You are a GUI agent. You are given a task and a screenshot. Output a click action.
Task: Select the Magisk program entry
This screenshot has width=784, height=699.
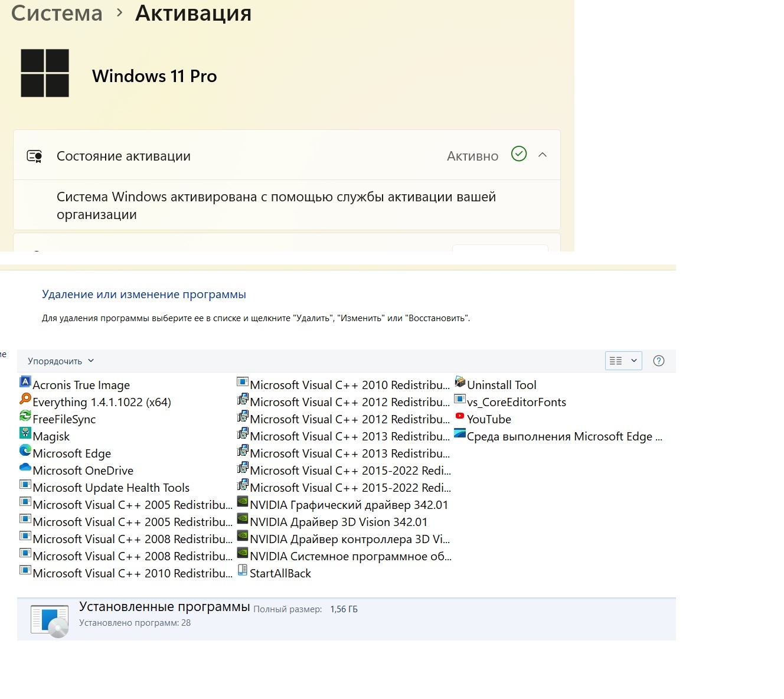(x=51, y=436)
